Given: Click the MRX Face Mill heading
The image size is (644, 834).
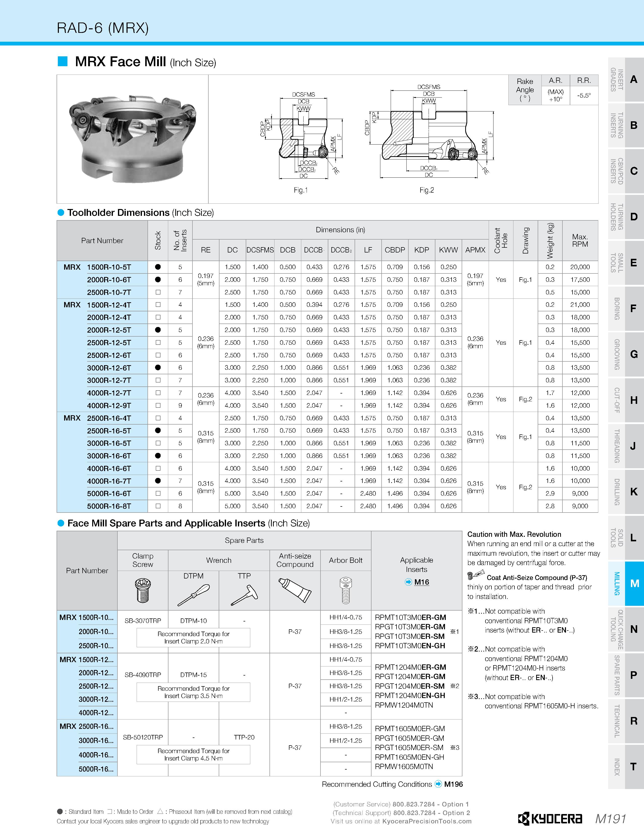Looking at the screenshot, I should pos(145,61).
